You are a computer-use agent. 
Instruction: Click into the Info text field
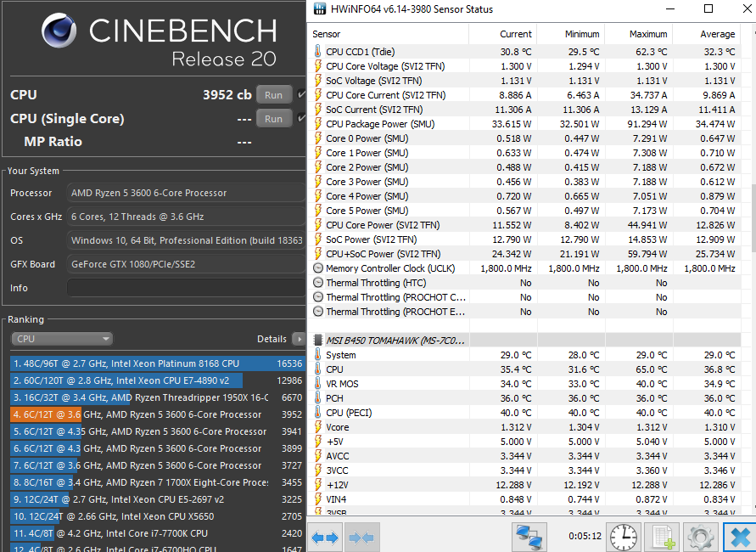(186, 288)
